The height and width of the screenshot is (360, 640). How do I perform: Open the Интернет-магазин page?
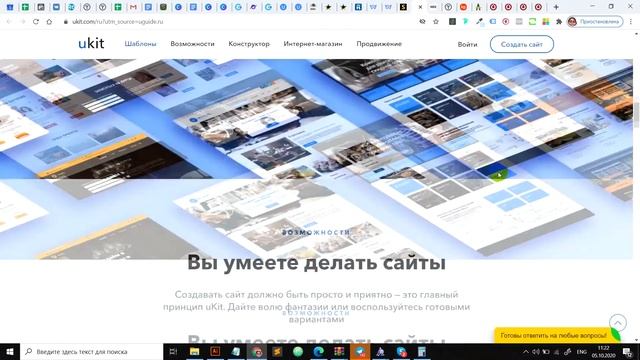click(313, 44)
